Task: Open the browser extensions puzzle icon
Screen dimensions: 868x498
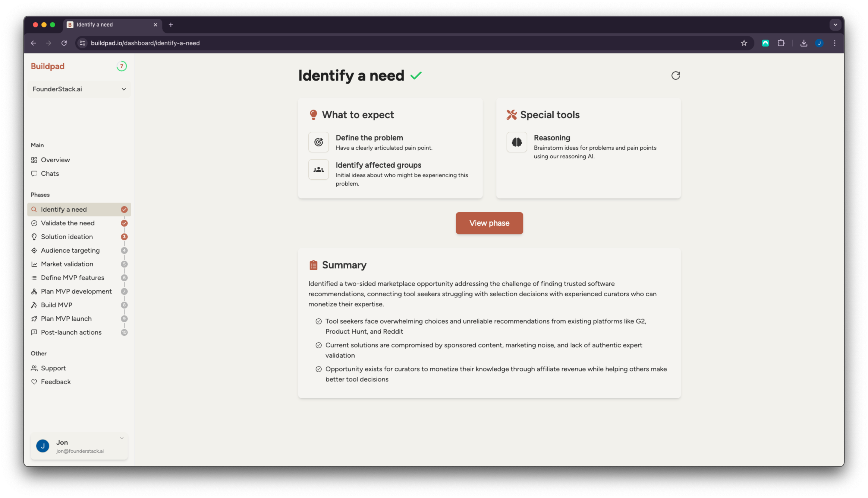Action: click(x=781, y=43)
